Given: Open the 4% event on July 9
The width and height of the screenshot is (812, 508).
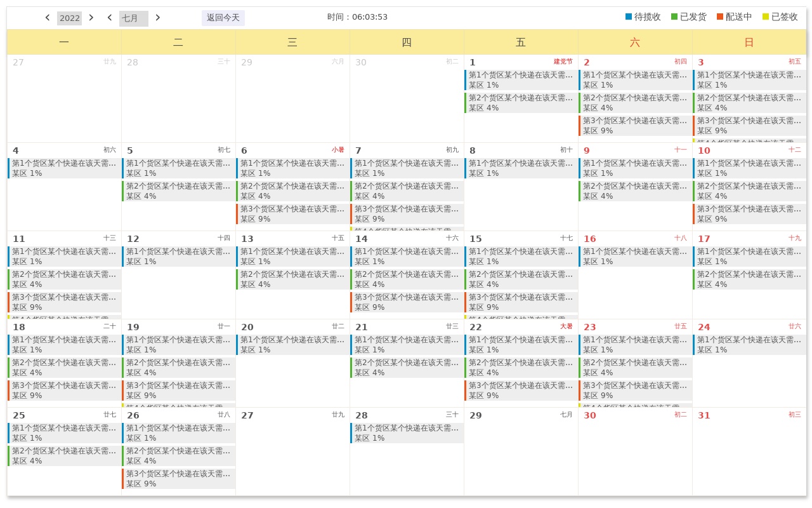Looking at the screenshot, I should [636, 191].
